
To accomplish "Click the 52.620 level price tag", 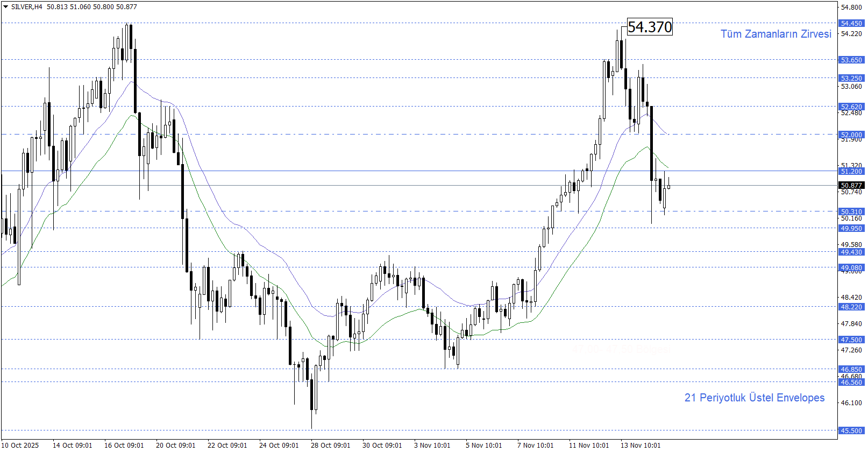I will click(851, 107).
